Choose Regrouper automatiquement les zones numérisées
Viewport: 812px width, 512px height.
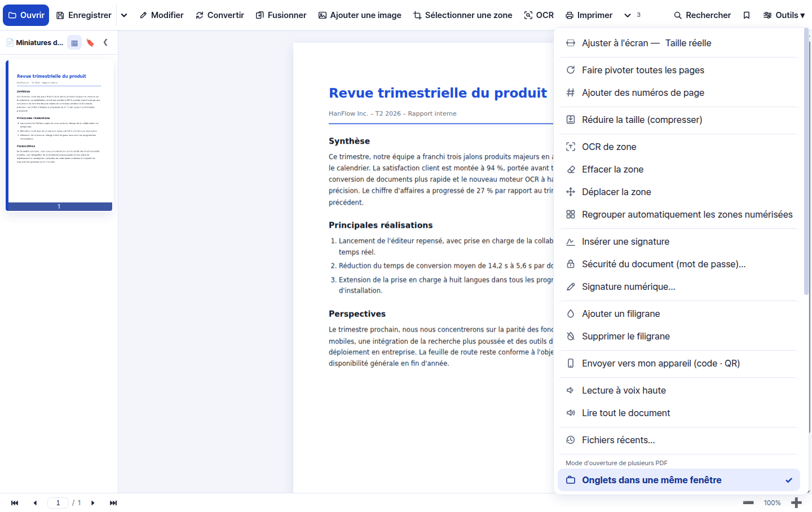[679, 214]
